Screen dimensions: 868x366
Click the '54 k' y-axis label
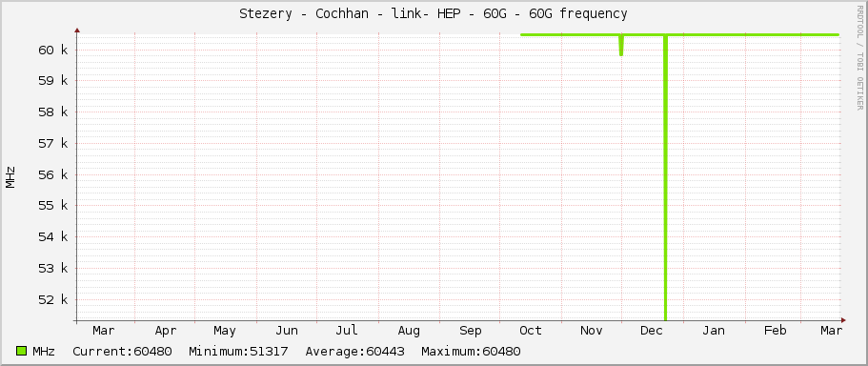tap(54, 237)
